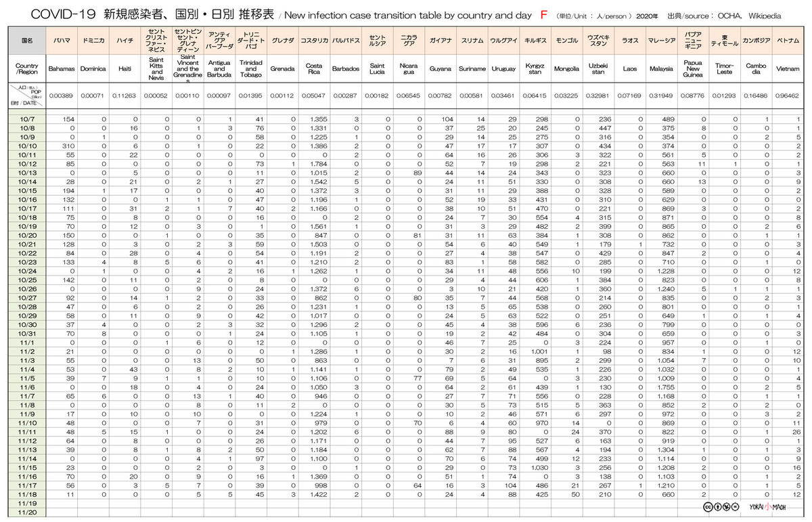Image resolution: width=812 pixels, height=522 pixels.
Task: Click Costa Rica value 1.784 on 10/12
Action: click(x=316, y=163)
